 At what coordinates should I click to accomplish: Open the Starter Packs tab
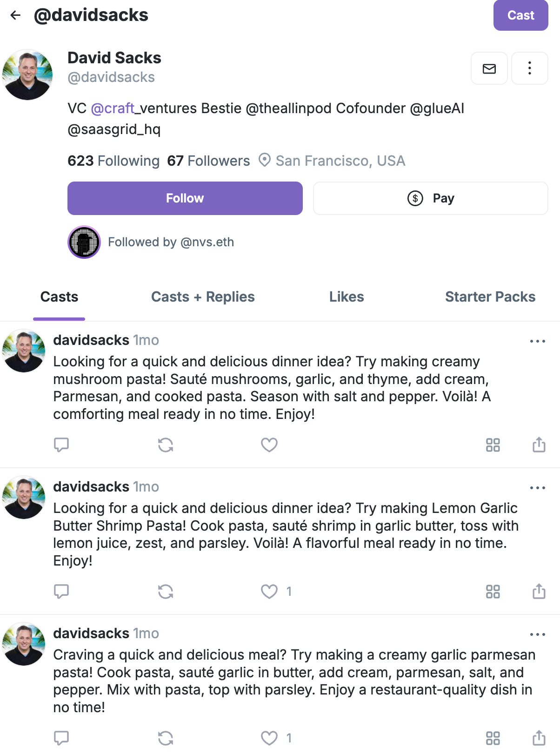coord(490,297)
